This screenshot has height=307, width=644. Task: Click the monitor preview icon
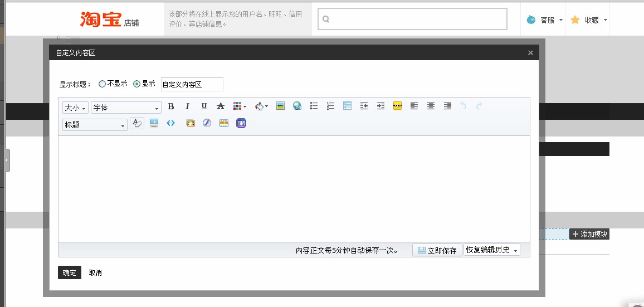coord(154,123)
